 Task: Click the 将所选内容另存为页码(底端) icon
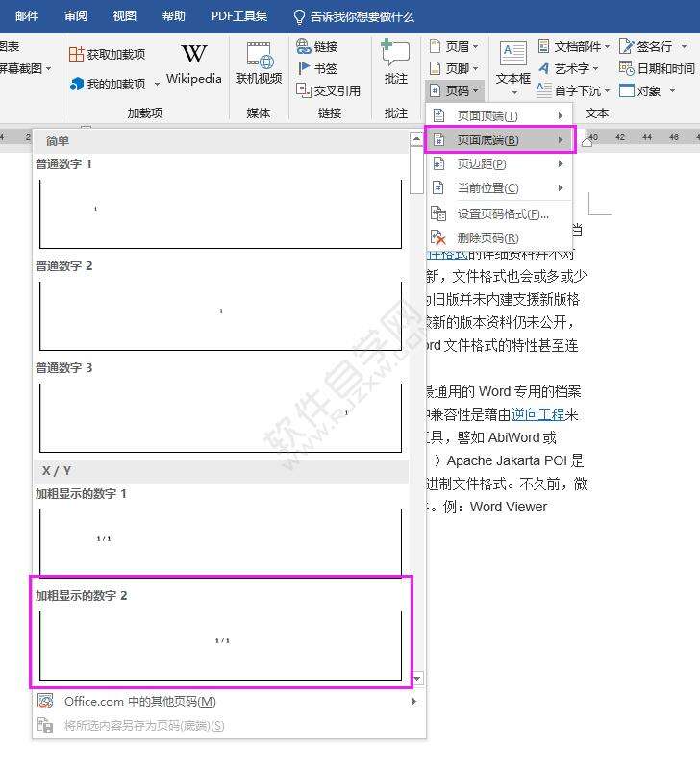click(x=45, y=726)
